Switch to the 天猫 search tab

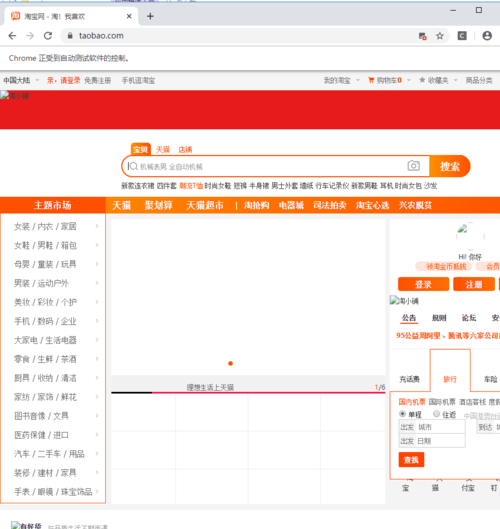tap(163, 149)
